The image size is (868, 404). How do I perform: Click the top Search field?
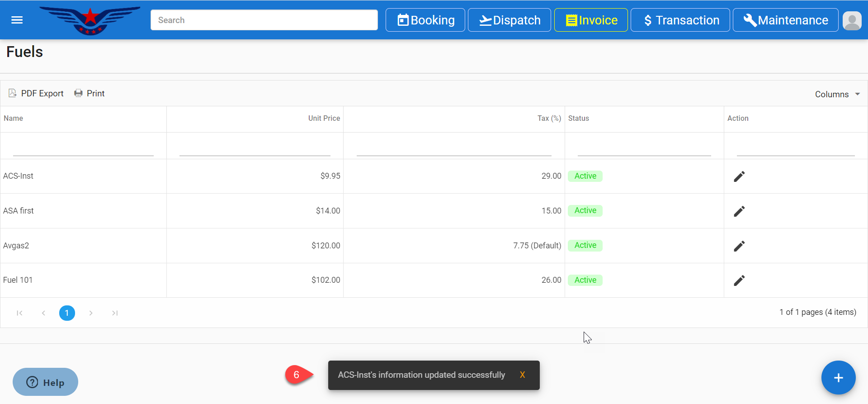click(x=264, y=20)
